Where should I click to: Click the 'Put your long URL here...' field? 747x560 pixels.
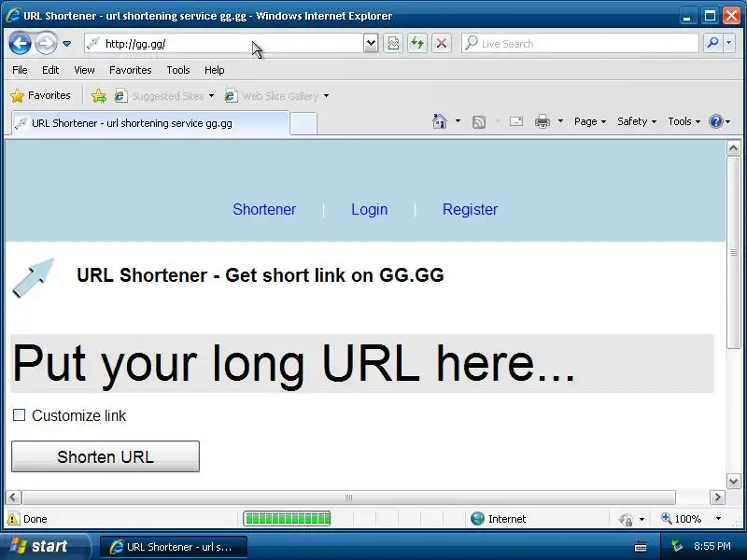pos(362,363)
